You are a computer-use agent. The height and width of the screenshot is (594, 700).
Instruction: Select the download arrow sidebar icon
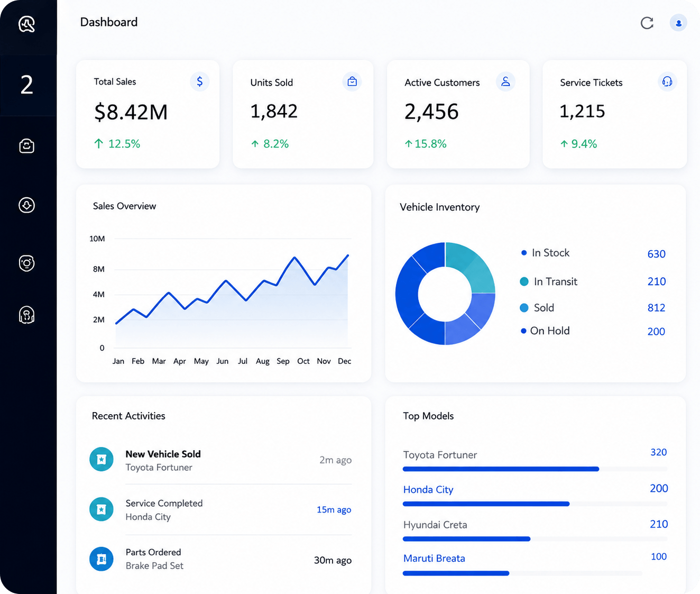tap(27, 205)
